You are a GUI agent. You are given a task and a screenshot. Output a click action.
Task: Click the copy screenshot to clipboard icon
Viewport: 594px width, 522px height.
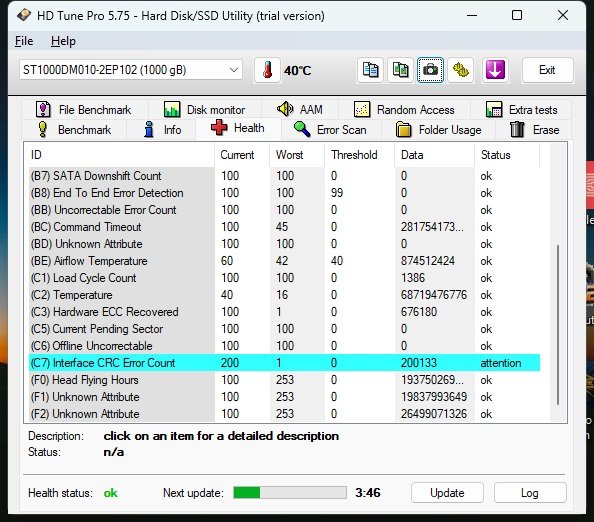pos(400,70)
